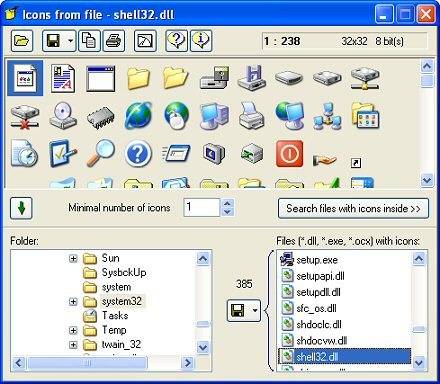The image size is (440, 384).
Task: Decrease minimal number of icons with spinner down
Action: (227, 212)
